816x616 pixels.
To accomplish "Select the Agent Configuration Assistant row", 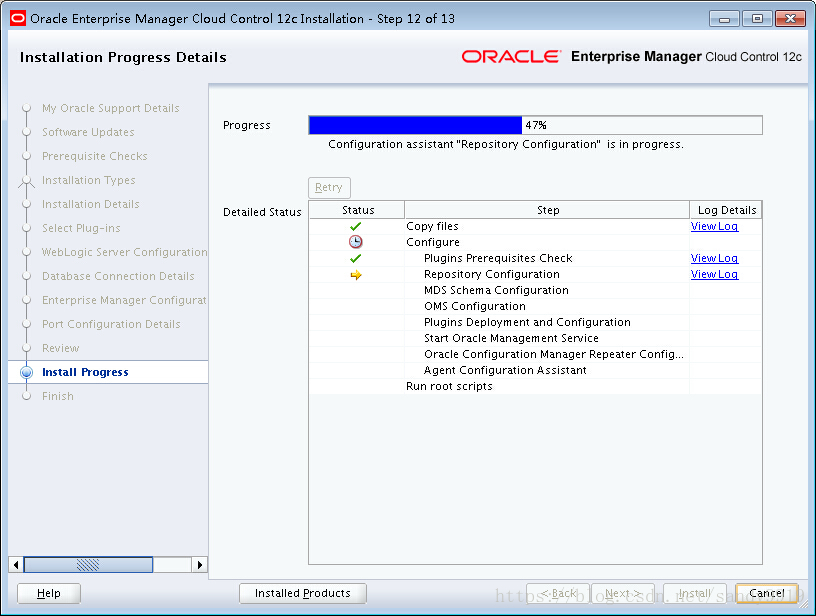I will pyautogui.click(x=536, y=370).
